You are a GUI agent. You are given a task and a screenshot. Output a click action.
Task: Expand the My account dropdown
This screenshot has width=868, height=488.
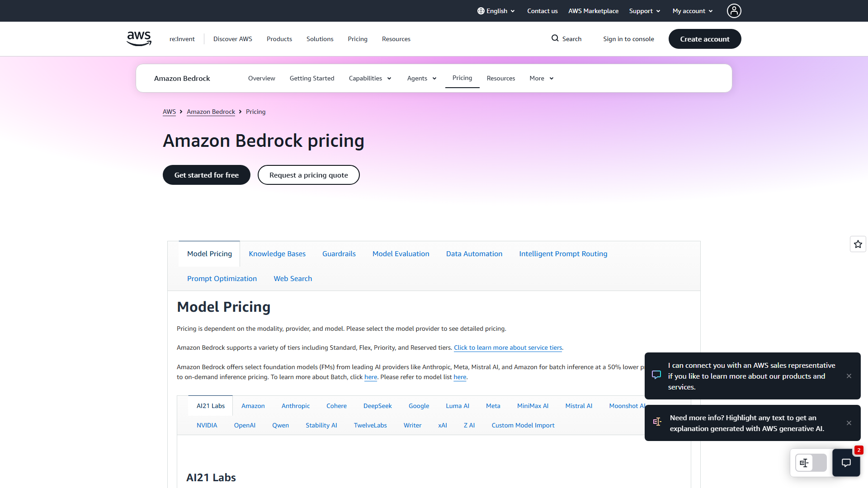(692, 11)
